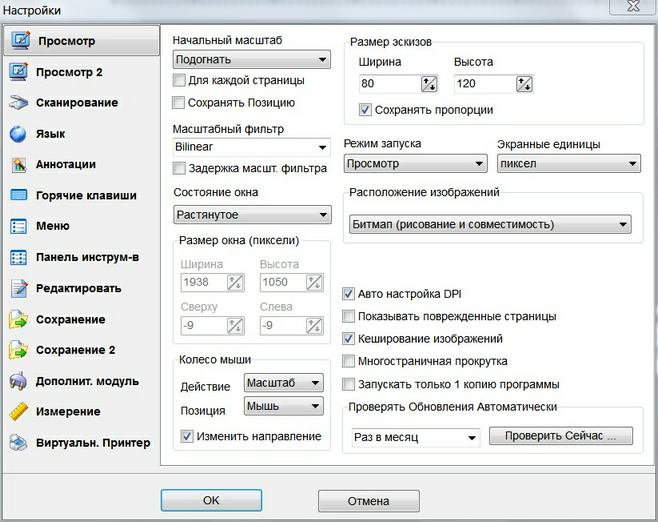Viewport: 658px width, 522px height.
Task: Open the Редактировать settings section
Action: point(78,288)
